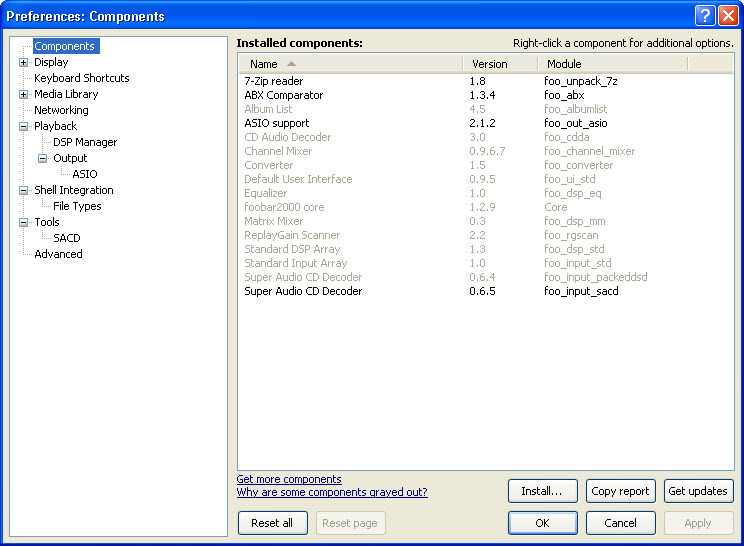This screenshot has height=546, width=744.
Task: Select the foobar2000 core component
Action: (x=485, y=207)
